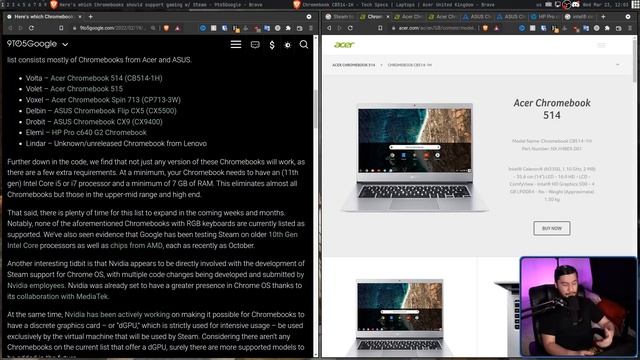Expand the Acer breadcrumb chevron
The image size is (640, 360).
click(617, 65)
